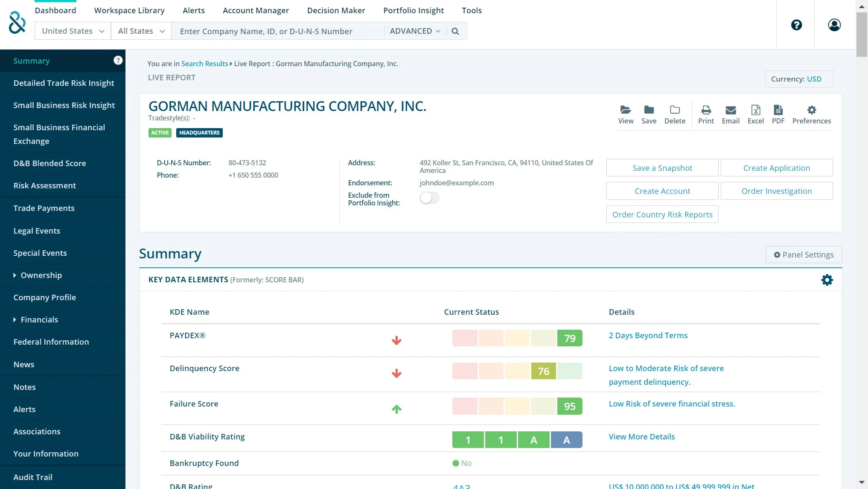Click the Save folder icon
The height and width of the screenshot is (489, 868).
[x=649, y=110]
